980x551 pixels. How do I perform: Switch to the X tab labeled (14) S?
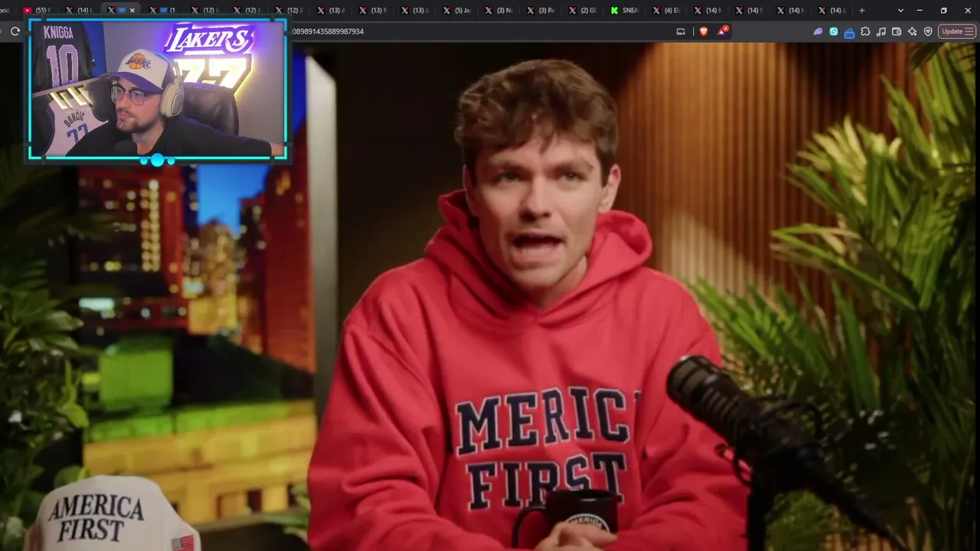pos(750,10)
